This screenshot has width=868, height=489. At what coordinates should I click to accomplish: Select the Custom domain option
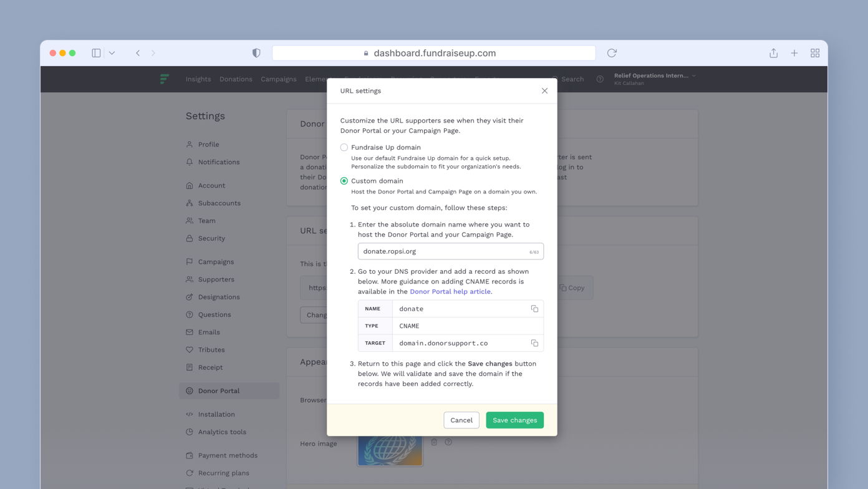click(344, 181)
